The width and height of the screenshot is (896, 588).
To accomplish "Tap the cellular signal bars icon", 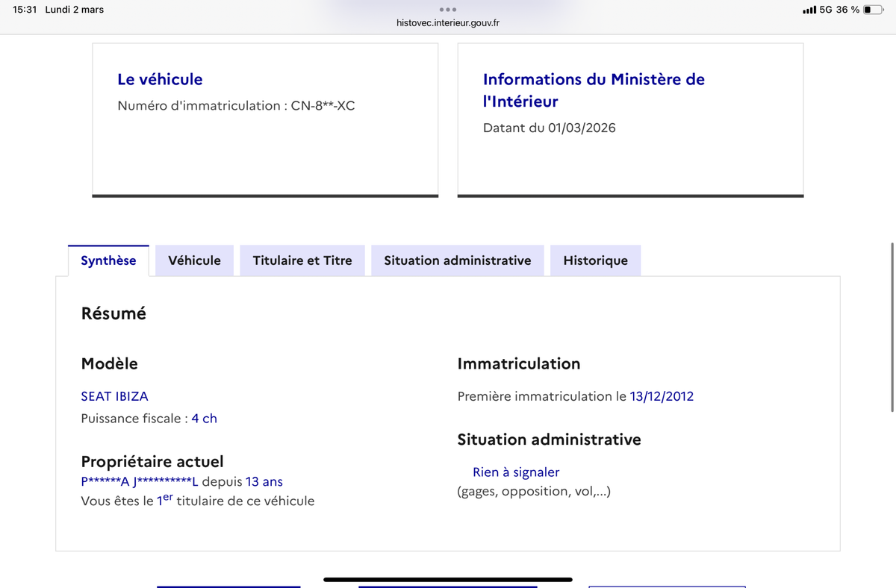I will pos(809,10).
